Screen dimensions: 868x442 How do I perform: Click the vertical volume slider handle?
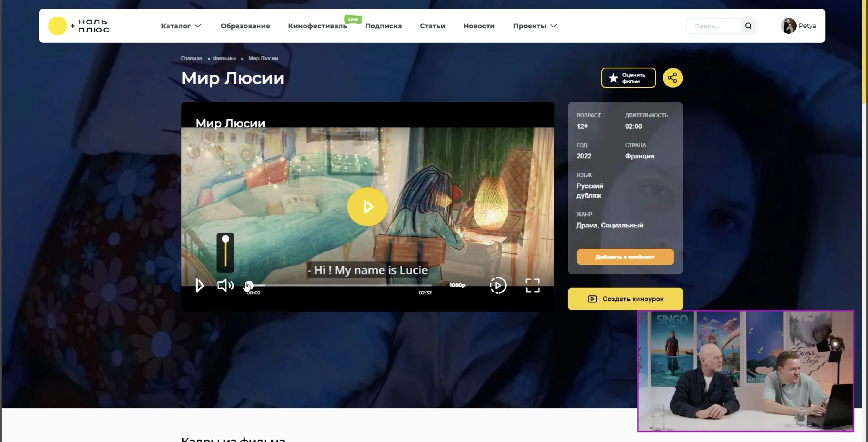point(226,239)
